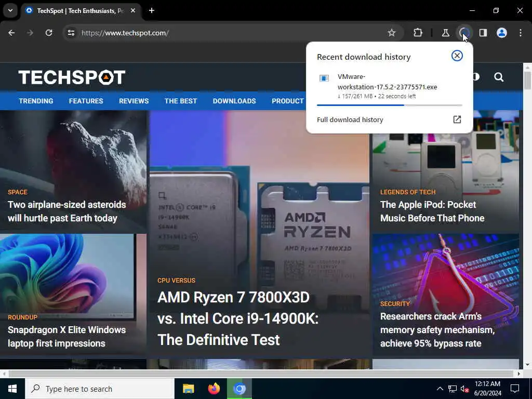Open the Windows Start menu
Screen dimensions: 532x399
pyautogui.click(x=12, y=389)
